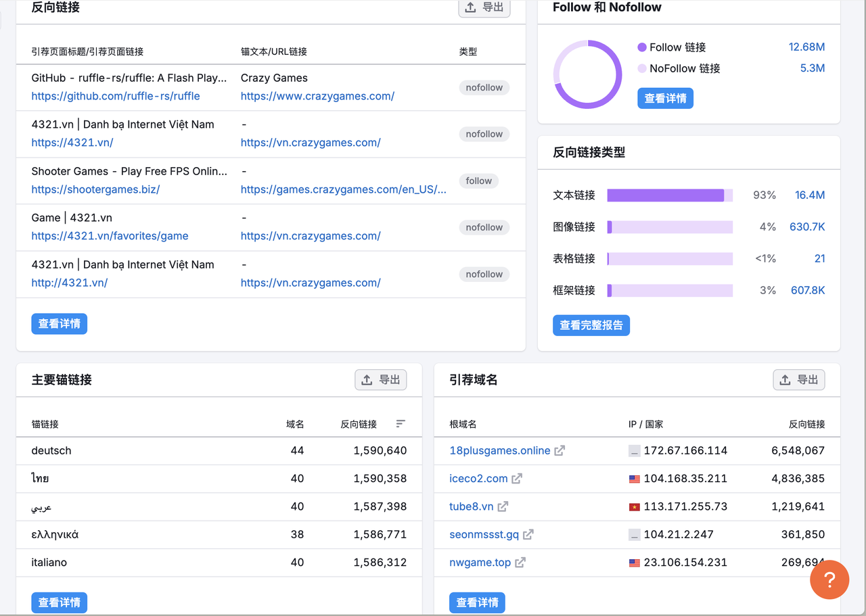The image size is (866, 616).
Task: Click the 630.7K image links count
Action: (807, 227)
